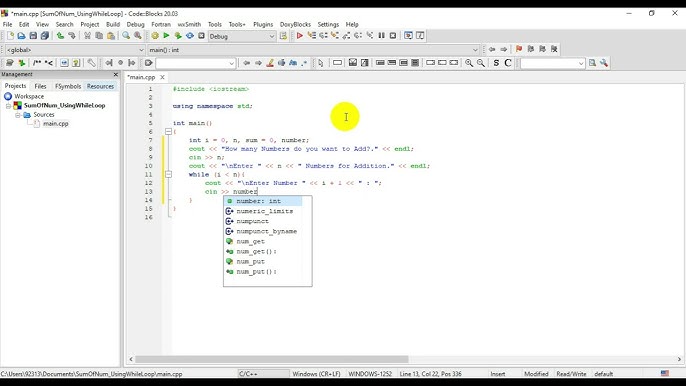The width and height of the screenshot is (686, 386).
Task: Open the global scope dropdown
Action: click(x=75, y=50)
